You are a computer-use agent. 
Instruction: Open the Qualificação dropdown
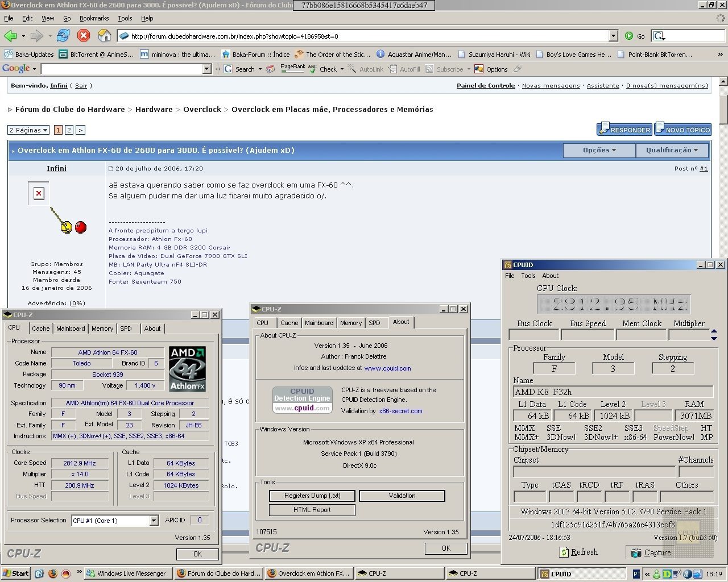coord(672,150)
